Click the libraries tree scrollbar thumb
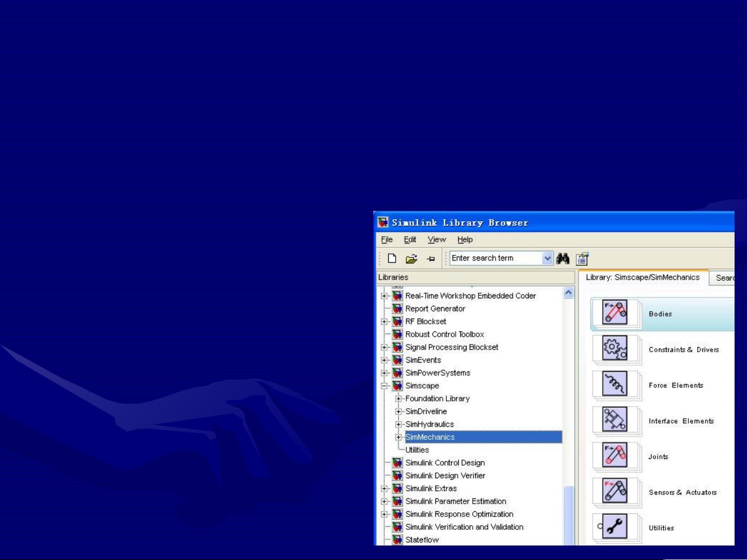 pos(569,515)
